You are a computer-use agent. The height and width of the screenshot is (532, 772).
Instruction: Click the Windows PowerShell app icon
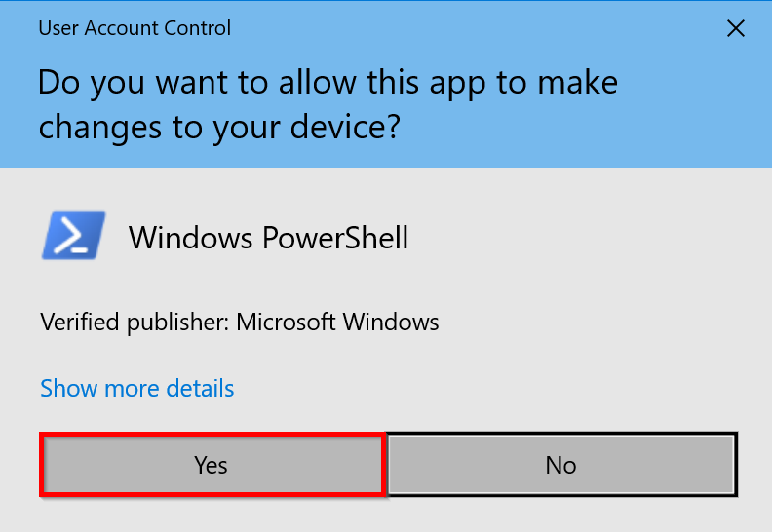coord(73,237)
